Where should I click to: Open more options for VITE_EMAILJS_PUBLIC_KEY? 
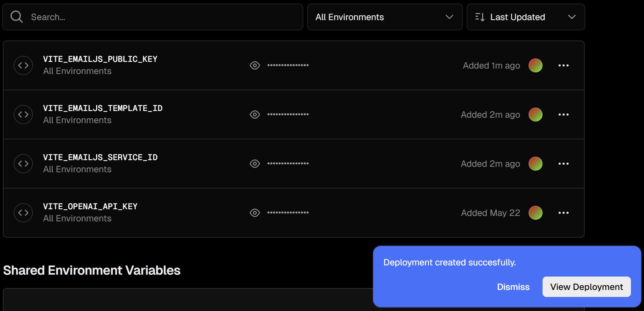(563, 65)
